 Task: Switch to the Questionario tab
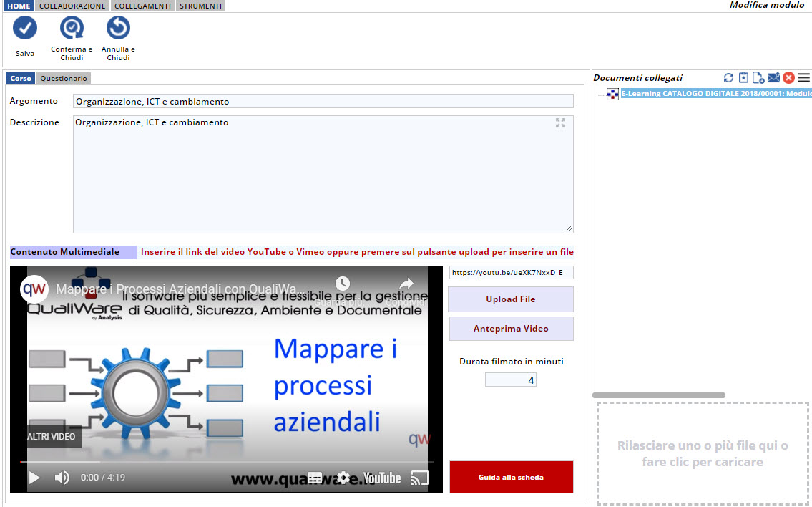[64, 79]
